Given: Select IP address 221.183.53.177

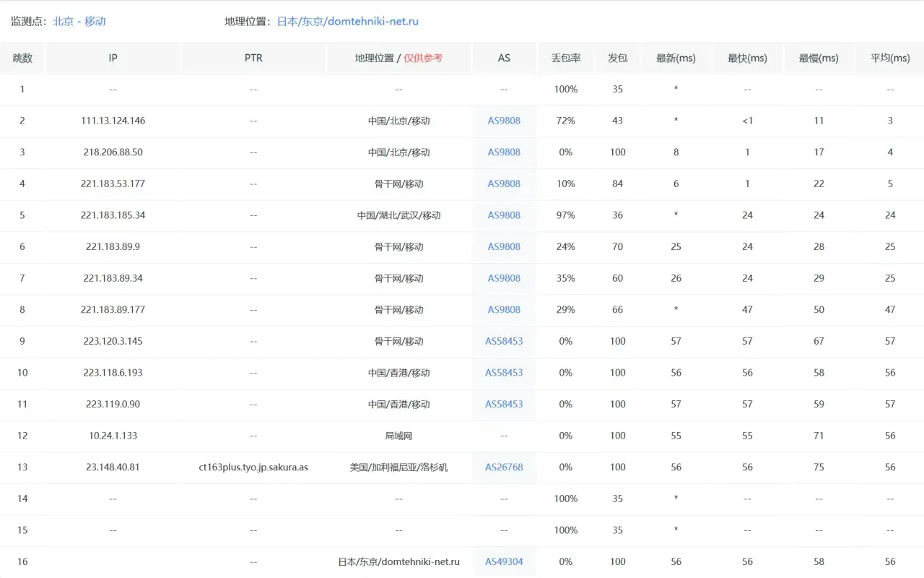Looking at the screenshot, I should point(113,184).
